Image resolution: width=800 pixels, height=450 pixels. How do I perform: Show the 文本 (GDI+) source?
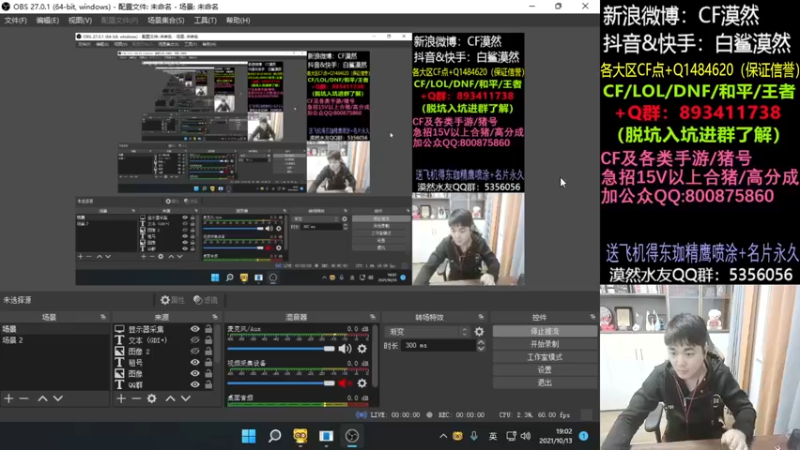coord(195,340)
